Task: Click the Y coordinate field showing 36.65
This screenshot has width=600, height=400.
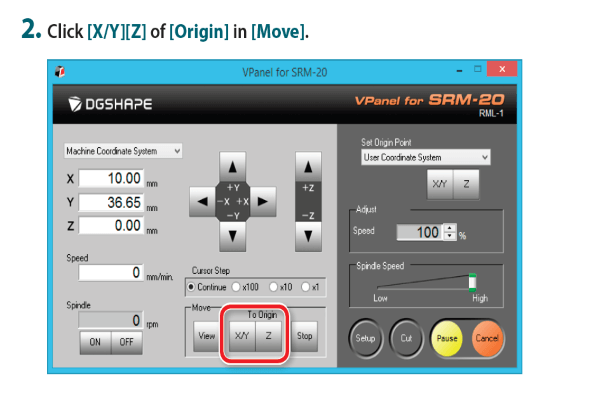Action: pyautogui.click(x=111, y=202)
